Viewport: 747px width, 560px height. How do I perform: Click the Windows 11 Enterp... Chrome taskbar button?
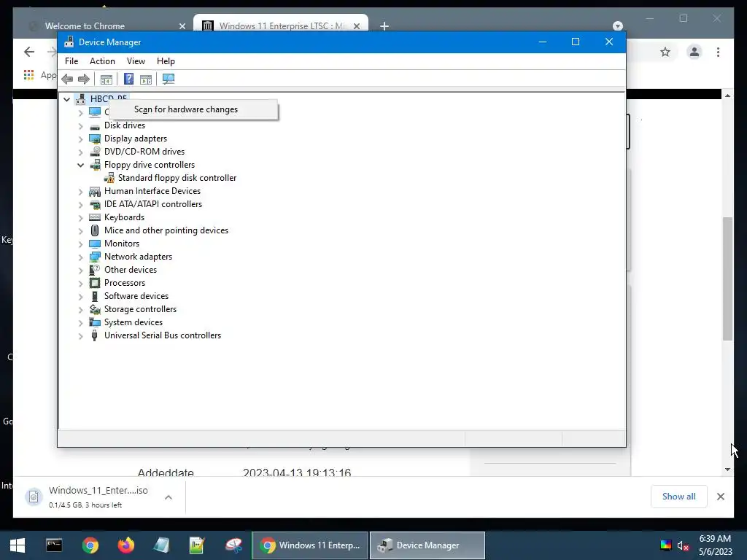tap(310, 545)
